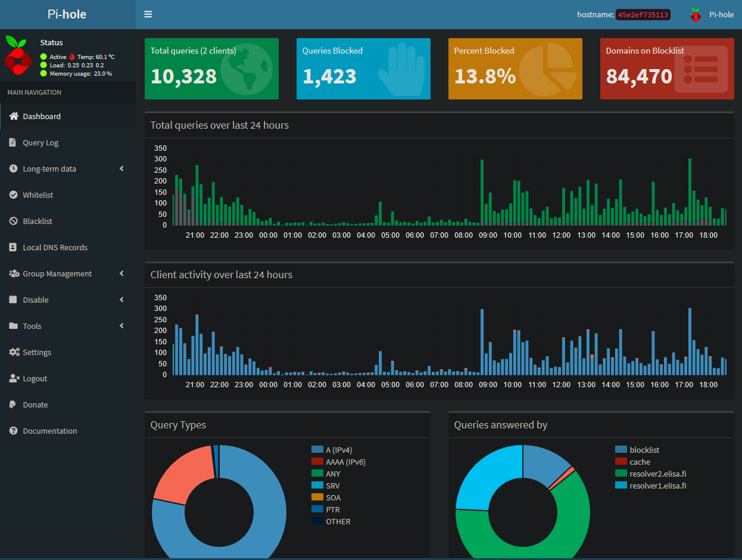Image resolution: width=742 pixels, height=560 pixels.
Task: Click the 'Query Types' panel heading
Action: pyautogui.click(x=178, y=425)
